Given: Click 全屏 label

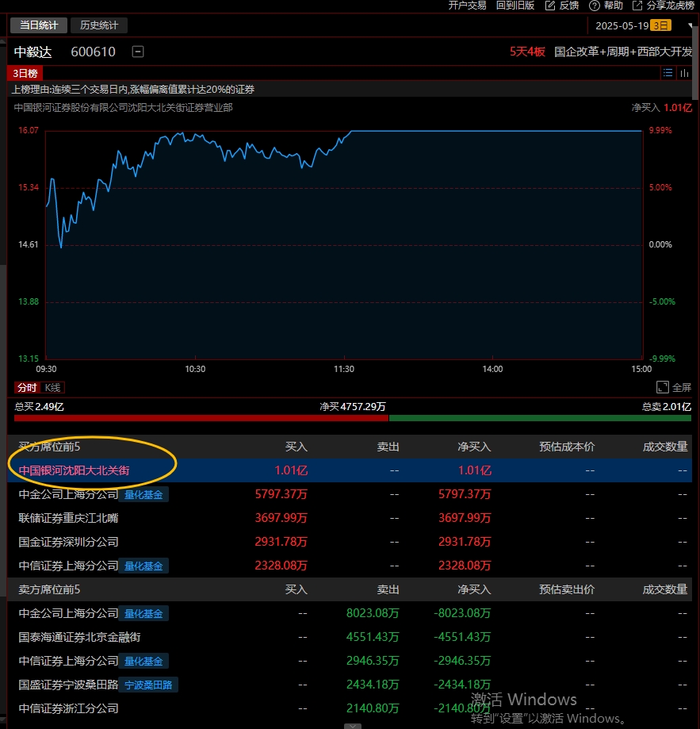Looking at the screenshot, I should (682, 387).
